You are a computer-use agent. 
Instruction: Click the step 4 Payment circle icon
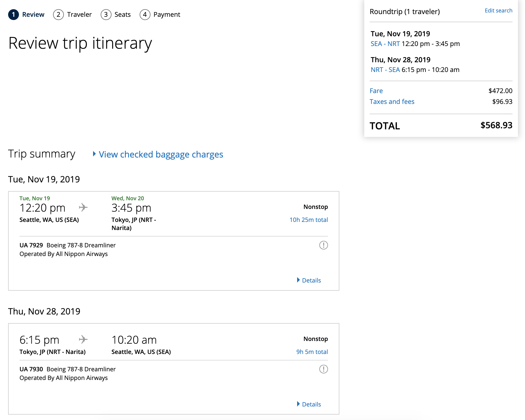145,15
